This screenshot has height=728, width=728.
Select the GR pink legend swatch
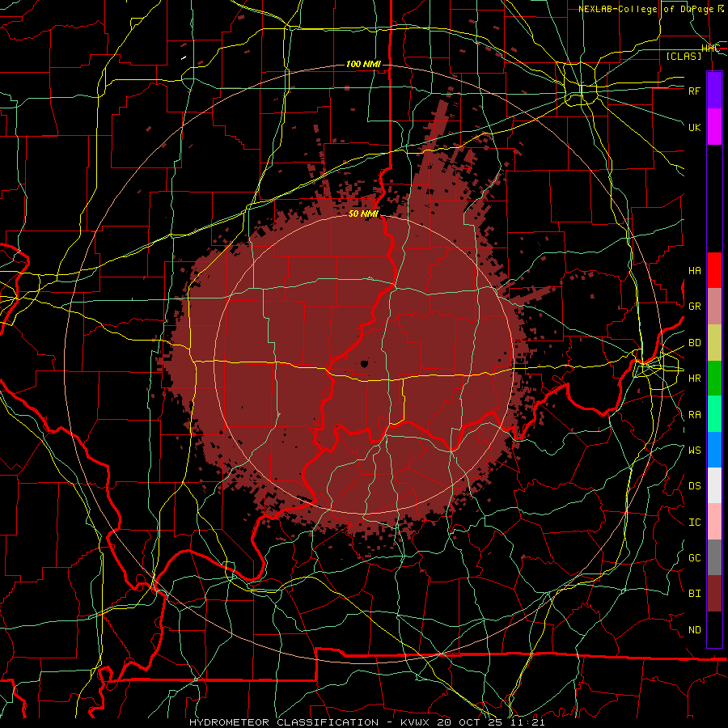(714, 306)
